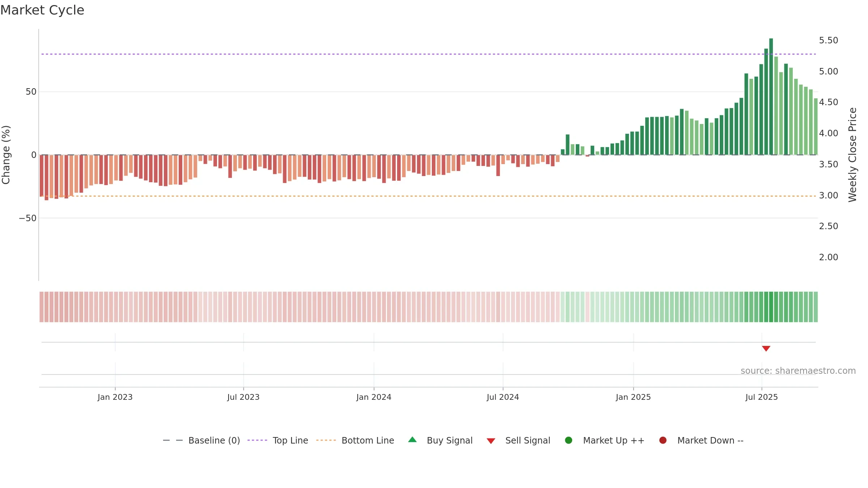Click the Weekly Close Price axis title
The image size is (868, 488).
click(852, 155)
